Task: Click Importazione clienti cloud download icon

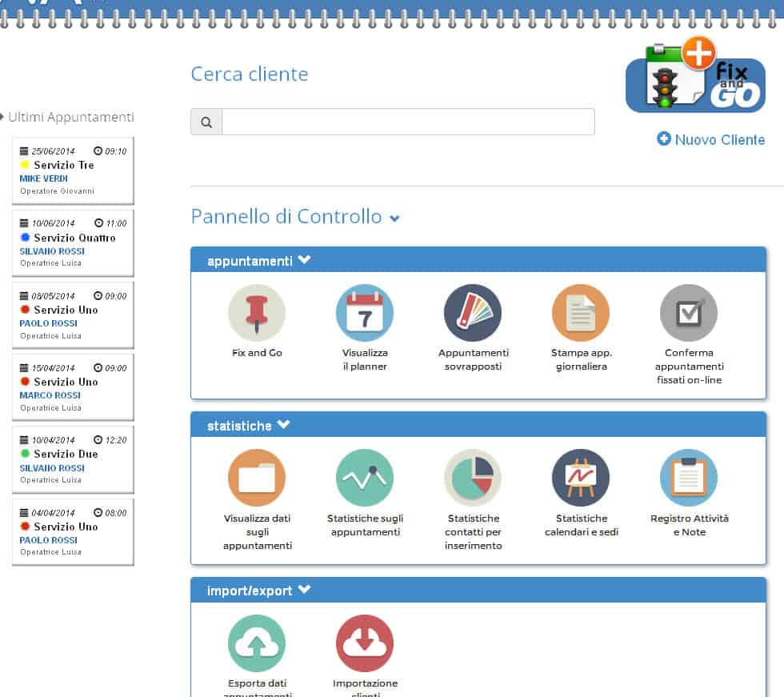Action: click(x=365, y=643)
